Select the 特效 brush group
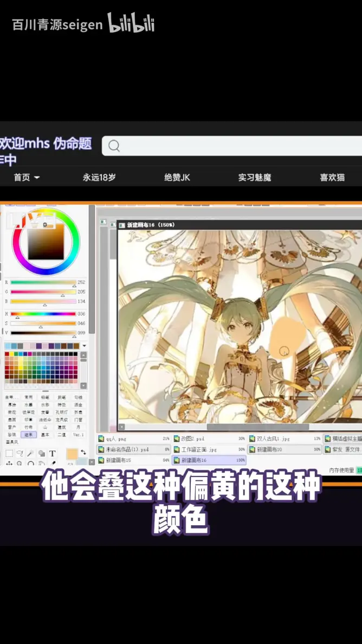The image size is (362, 644). 62,404
